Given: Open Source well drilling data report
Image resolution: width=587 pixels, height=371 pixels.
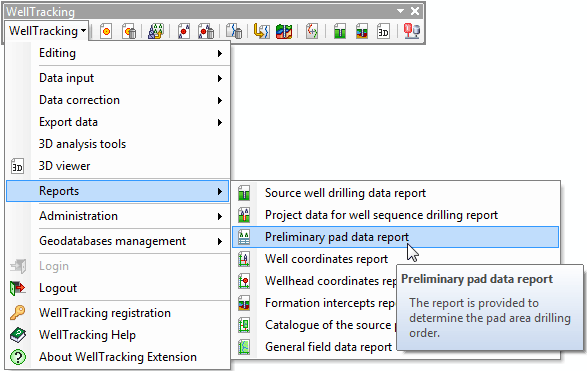Looking at the screenshot, I should (x=395, y=193).
